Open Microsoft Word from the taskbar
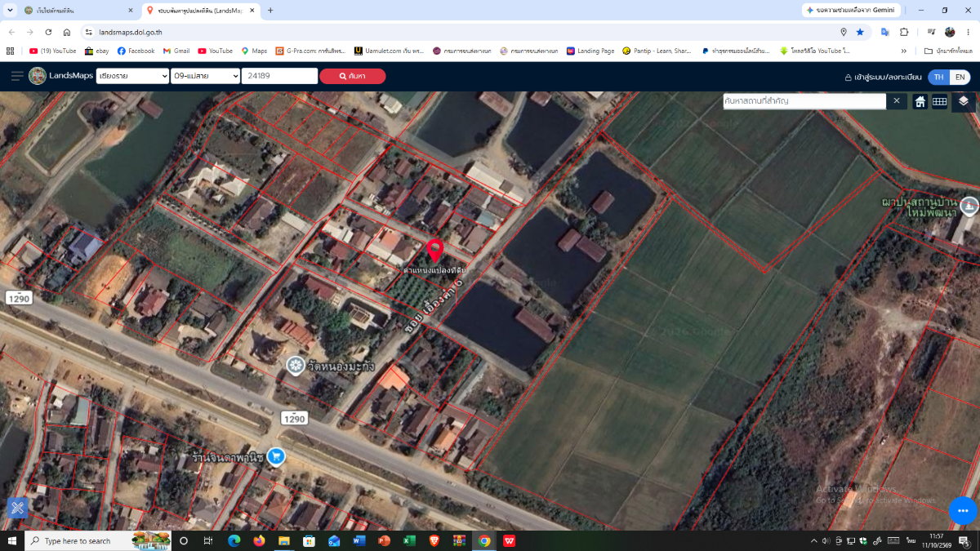Image resolution: width=980 pixels, height=551 pixels. pyautogui.click(x=359, y=540)
